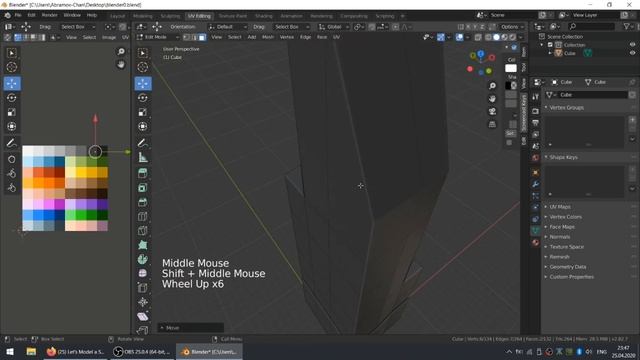Open the Edit Mode dropdown
Viewport: 640px width, 360px height.
(x=158, y=37)
